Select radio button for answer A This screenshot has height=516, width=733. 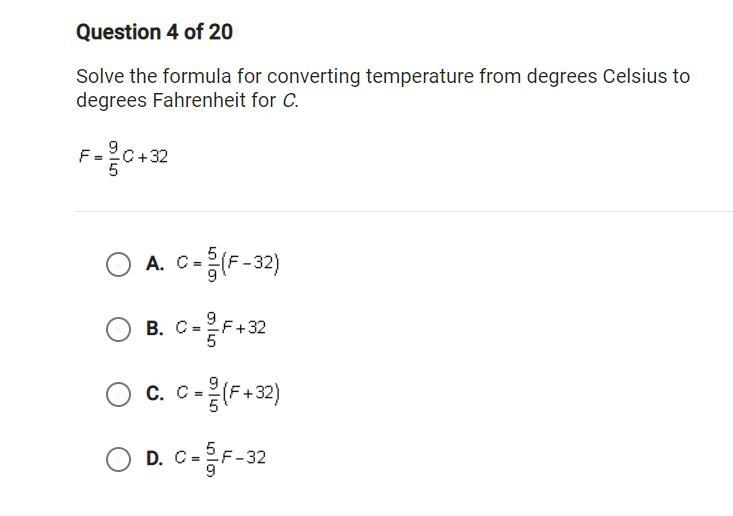point(118,264)
